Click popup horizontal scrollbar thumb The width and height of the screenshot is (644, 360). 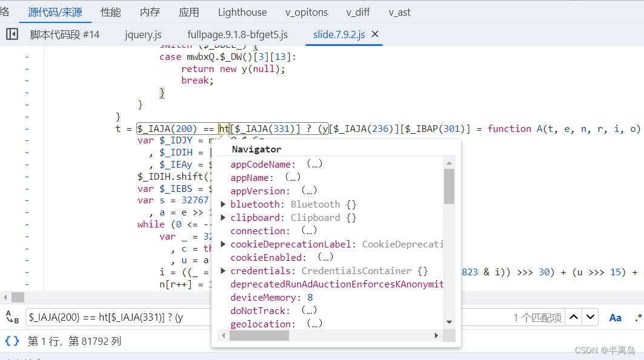pos(259,335)
